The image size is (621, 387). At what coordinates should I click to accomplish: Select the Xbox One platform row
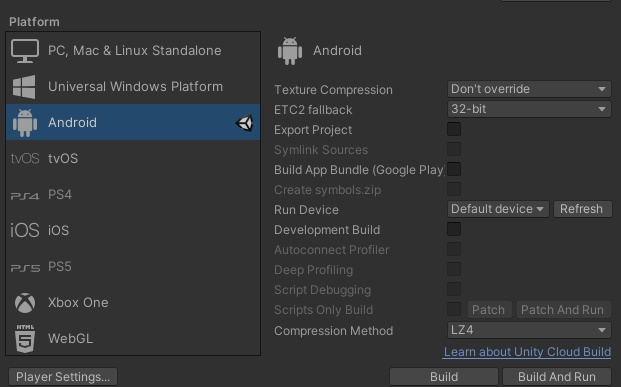(x=133, y=303)
